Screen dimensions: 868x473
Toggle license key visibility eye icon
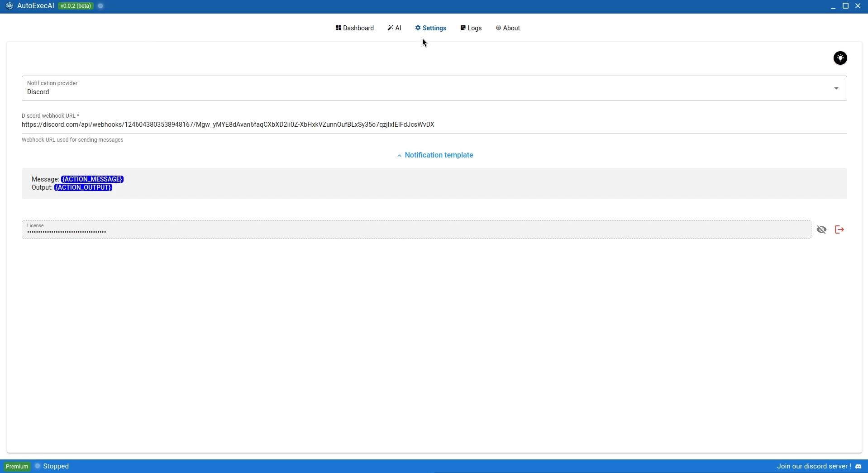click(x=822, y=230)
